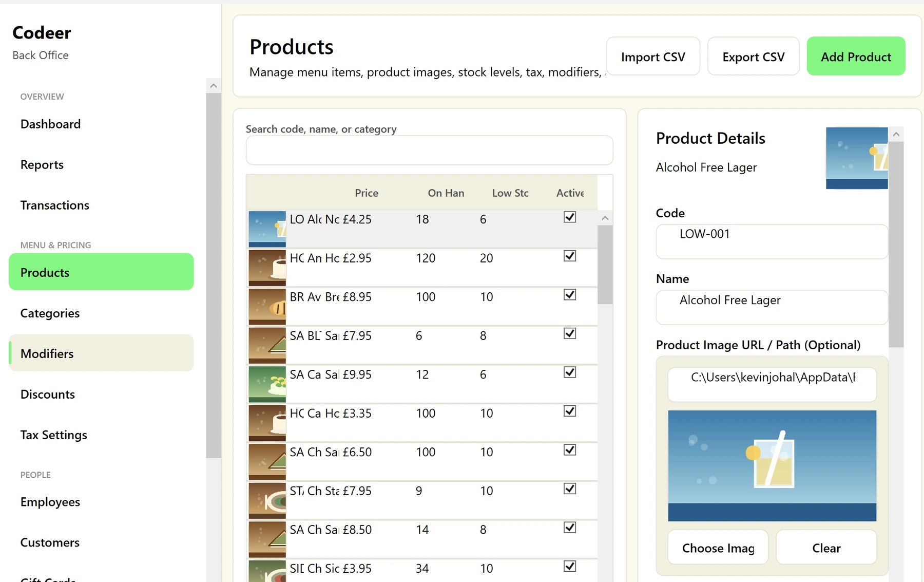Select the £7.95 BLT sandwich thumbnail
The height and width of the screenshot is (582, 924).
[x=267, y=345]
